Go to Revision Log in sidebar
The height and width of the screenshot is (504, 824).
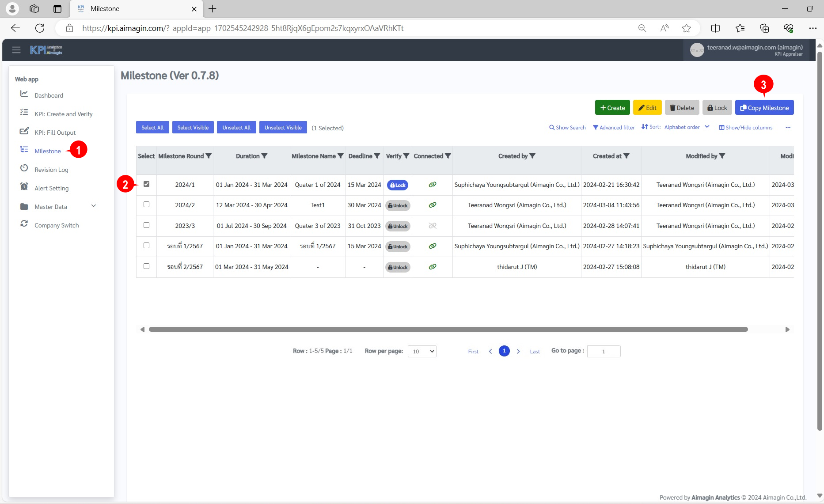51,170
